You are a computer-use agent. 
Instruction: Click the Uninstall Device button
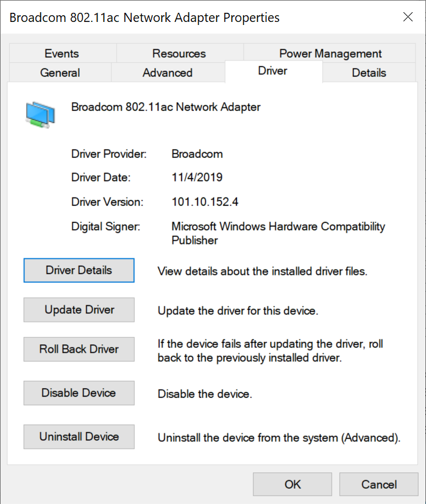(x=79, y=437)
